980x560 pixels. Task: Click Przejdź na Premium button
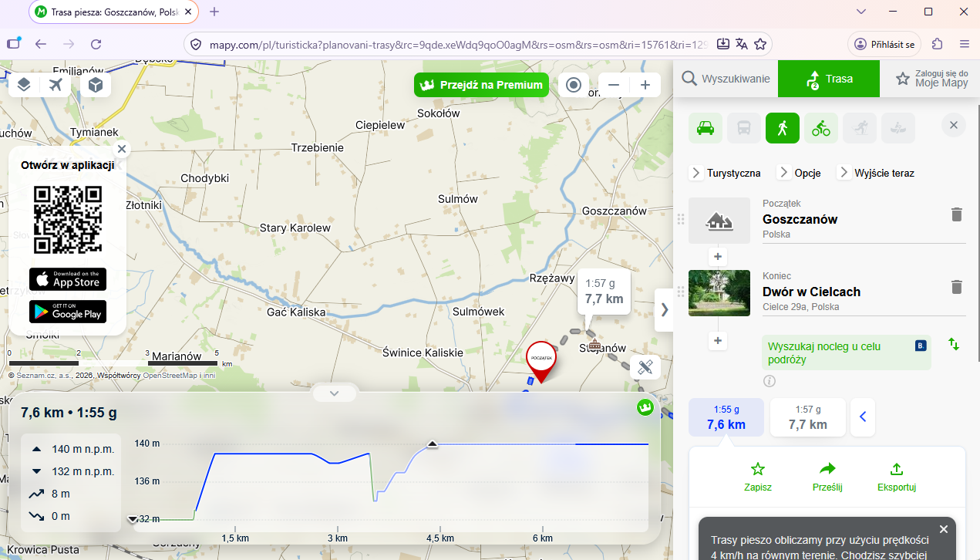click(481, 85)
